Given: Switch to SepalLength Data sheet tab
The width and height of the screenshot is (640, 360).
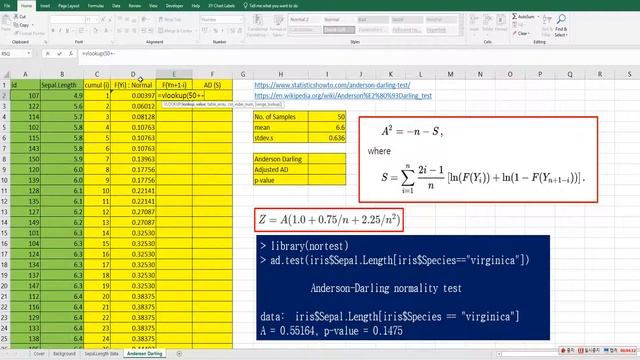Looking at the screenshot, I should (101, 354).
